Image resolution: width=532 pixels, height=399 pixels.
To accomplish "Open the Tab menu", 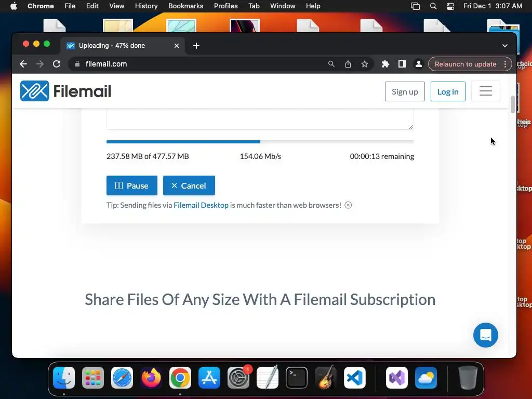I will [254, 6].
